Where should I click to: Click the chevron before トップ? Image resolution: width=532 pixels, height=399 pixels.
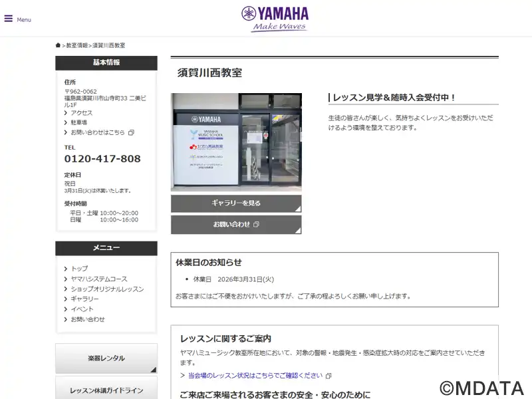coord(65,269)
